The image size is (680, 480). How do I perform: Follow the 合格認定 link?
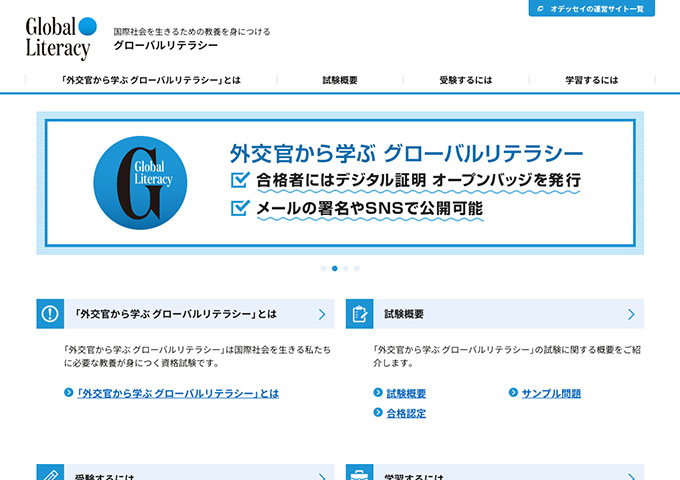406,413
